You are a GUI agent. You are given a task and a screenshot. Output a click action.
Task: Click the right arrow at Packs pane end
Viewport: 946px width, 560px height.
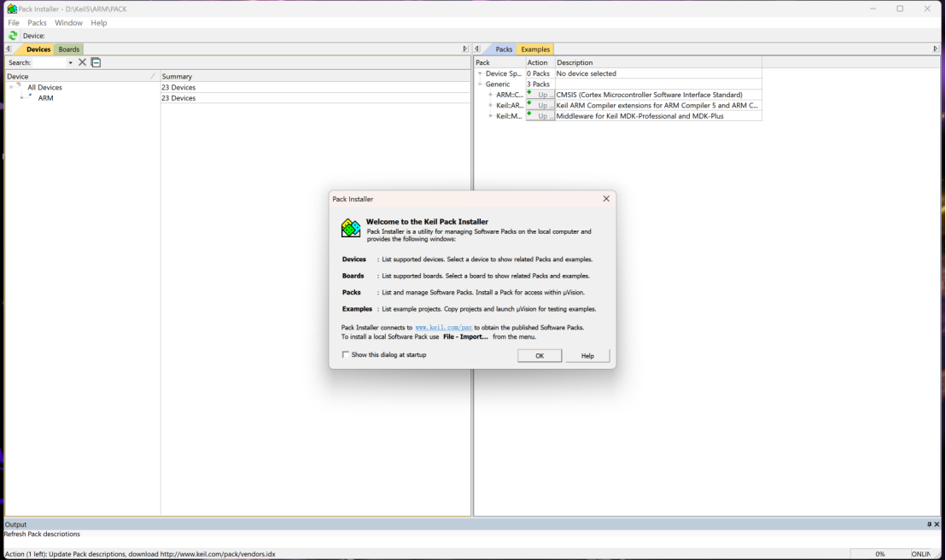(x=936, y=49)
